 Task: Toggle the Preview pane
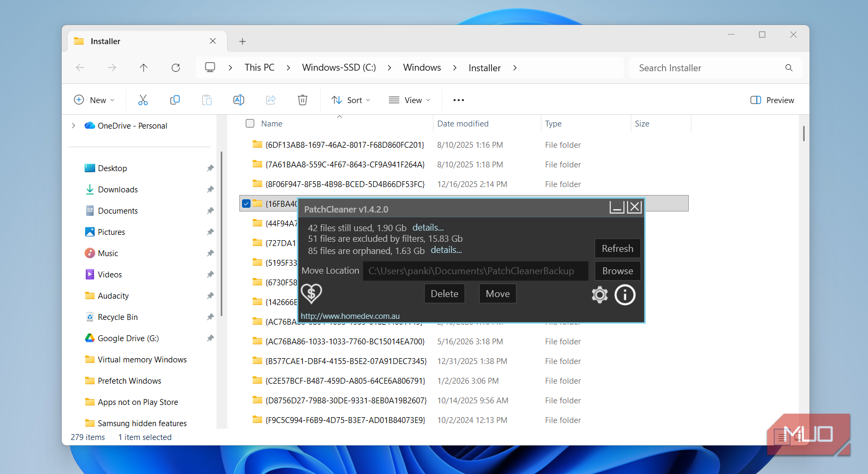point(772,100)
